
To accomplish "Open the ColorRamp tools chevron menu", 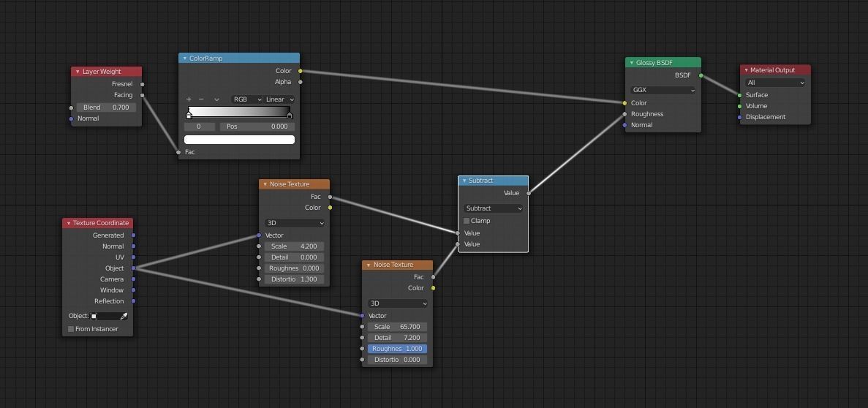I will tap(216, 99).
